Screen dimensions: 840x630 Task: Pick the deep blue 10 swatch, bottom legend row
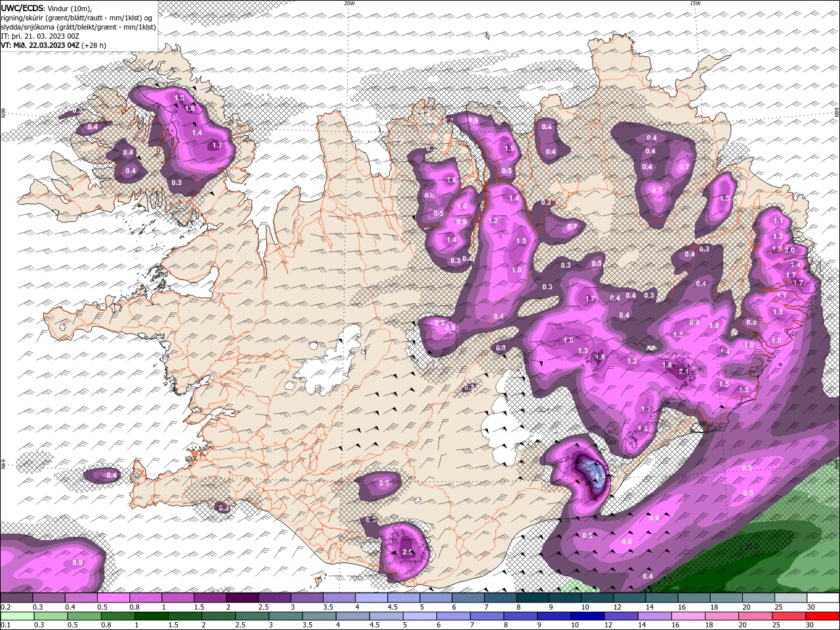[x=588, y=617]
